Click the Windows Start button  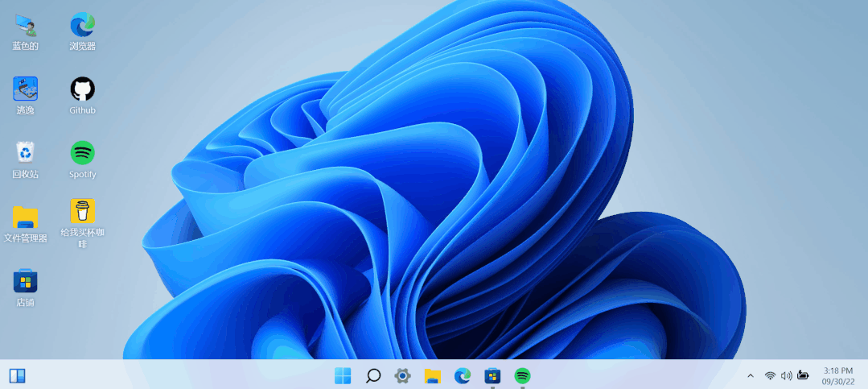343,375
